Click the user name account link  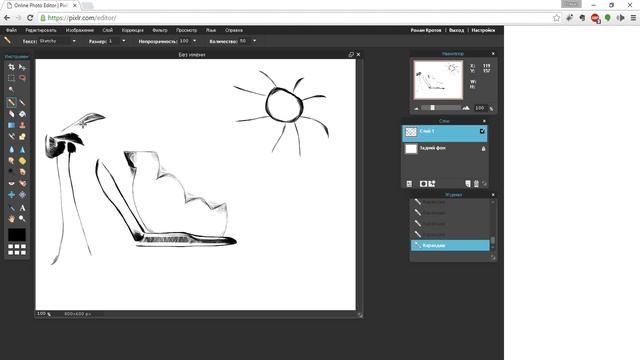point(426,30)
